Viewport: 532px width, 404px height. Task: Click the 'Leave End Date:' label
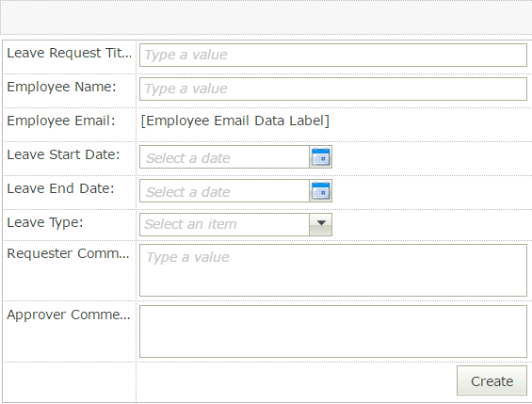tap(60, 188)
